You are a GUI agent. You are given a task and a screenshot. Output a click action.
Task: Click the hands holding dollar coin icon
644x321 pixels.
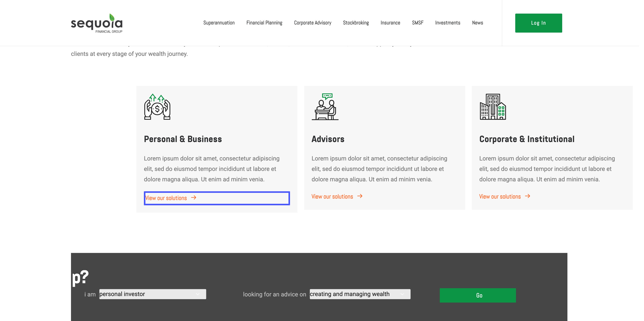[x=157, y=107]
